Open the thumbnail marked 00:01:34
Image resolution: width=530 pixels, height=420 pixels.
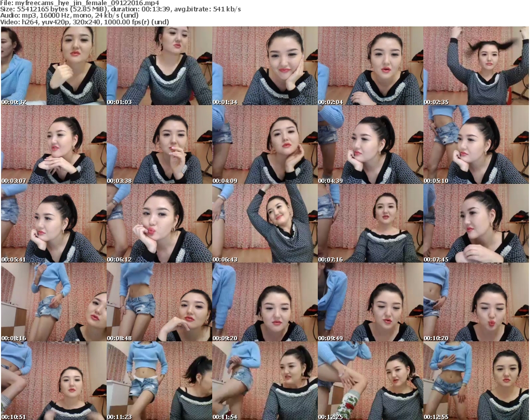pyautogui.click(x=264, y=66)
